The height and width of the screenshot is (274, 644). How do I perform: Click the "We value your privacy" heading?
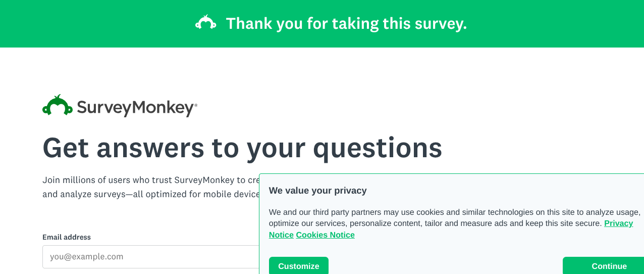pyautogui.click(x=317, y=191)
